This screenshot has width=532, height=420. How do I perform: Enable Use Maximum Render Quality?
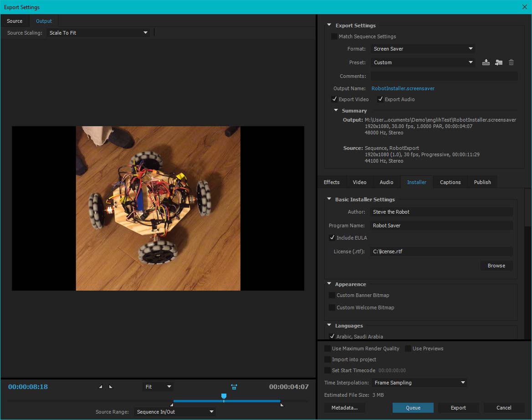[x=327, y=348]
